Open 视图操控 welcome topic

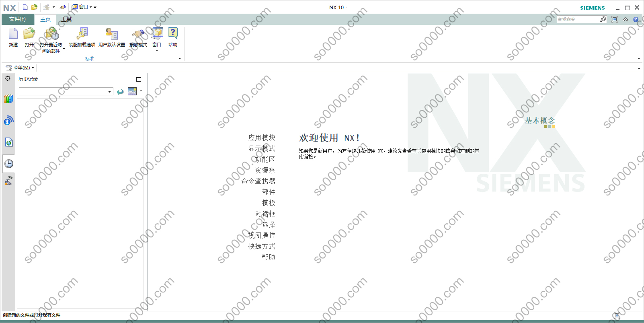click(262, 235)
